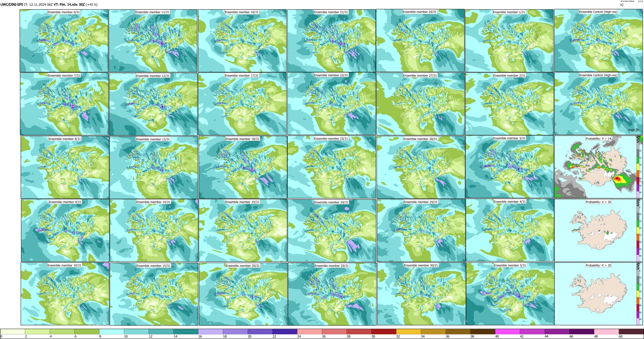Open Ensemble member 21/31 forecast panel

click(x=331, y=41)
